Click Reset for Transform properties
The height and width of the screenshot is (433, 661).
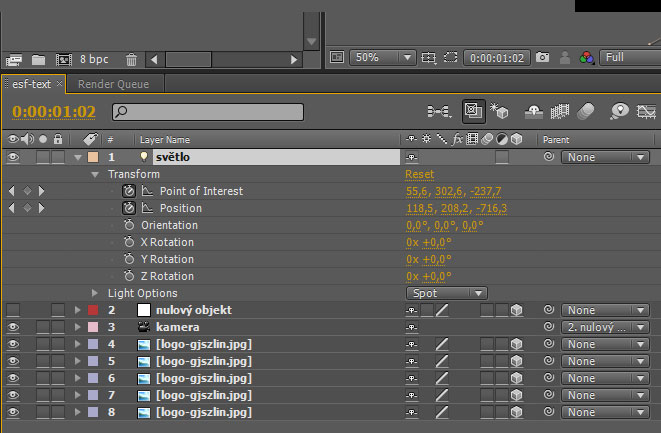[419, 174]
